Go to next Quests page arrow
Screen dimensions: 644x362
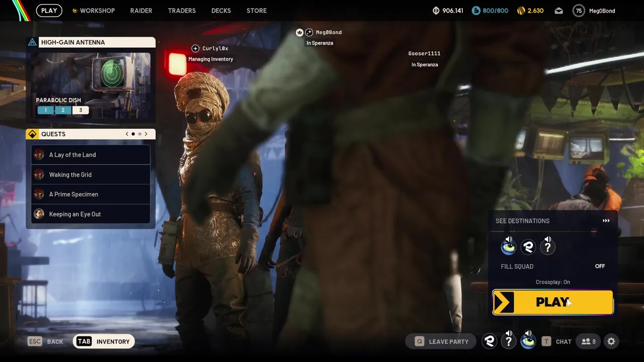(x=146, y=134)
